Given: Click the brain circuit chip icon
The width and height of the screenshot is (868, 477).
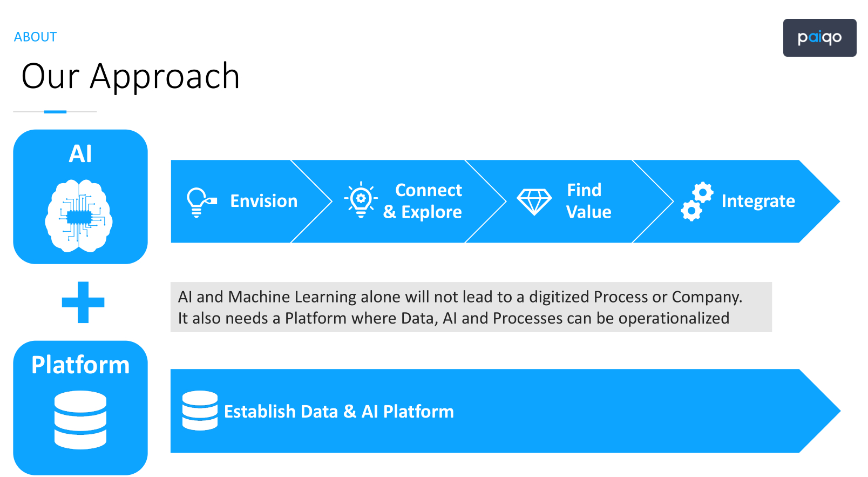Looking at the screenshot, I should [79, 216].
